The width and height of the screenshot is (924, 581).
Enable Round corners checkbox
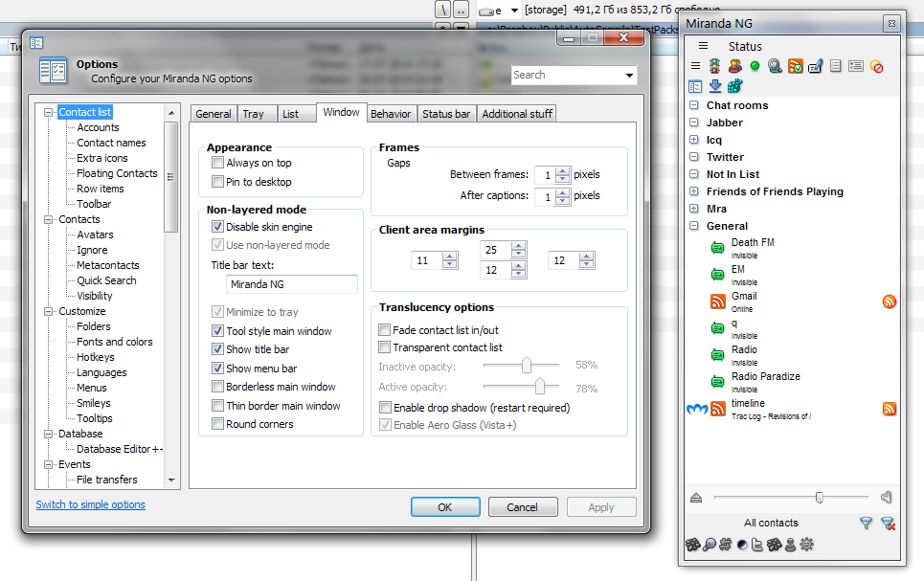coord(218,424)
